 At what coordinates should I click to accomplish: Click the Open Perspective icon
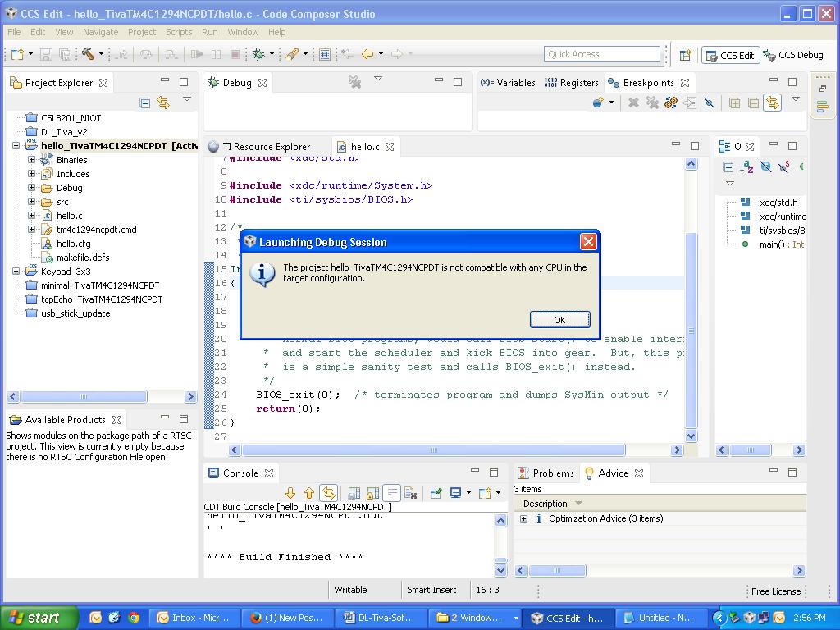tap(685, 55)
